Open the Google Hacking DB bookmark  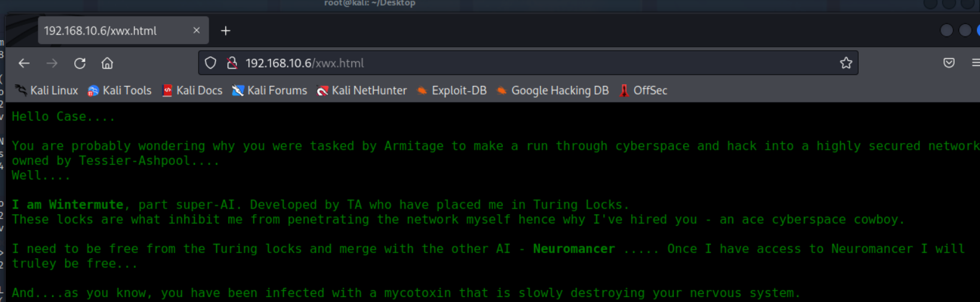553,90
